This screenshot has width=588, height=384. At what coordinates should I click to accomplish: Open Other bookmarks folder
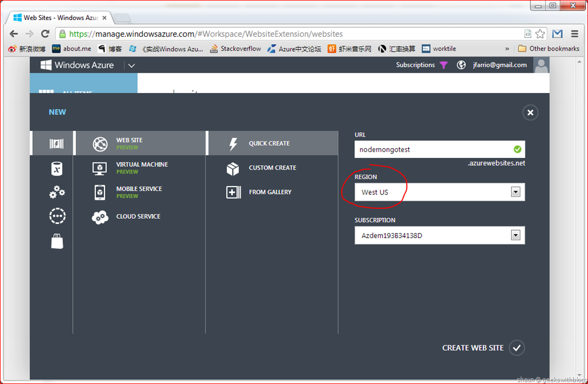click(548, 49)
